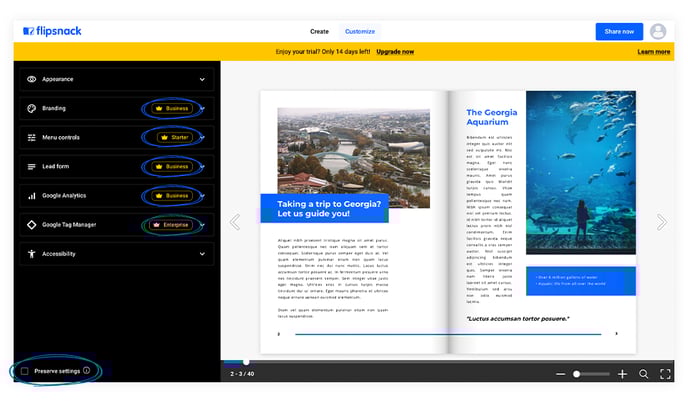Click the Lead form lines icon
Viewport: 688px width, 403px height.
tap(32, 167)
